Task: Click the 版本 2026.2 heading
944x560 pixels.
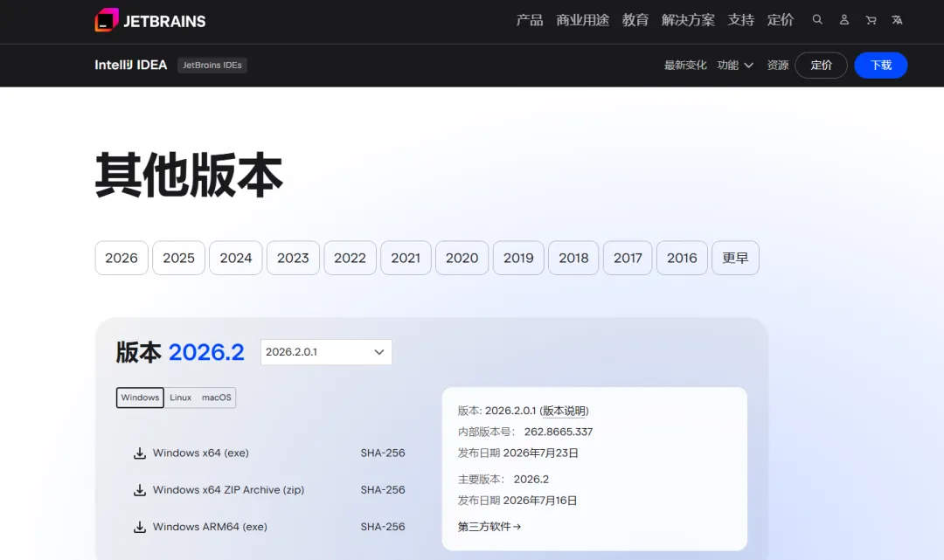Action: pos(180,352)
